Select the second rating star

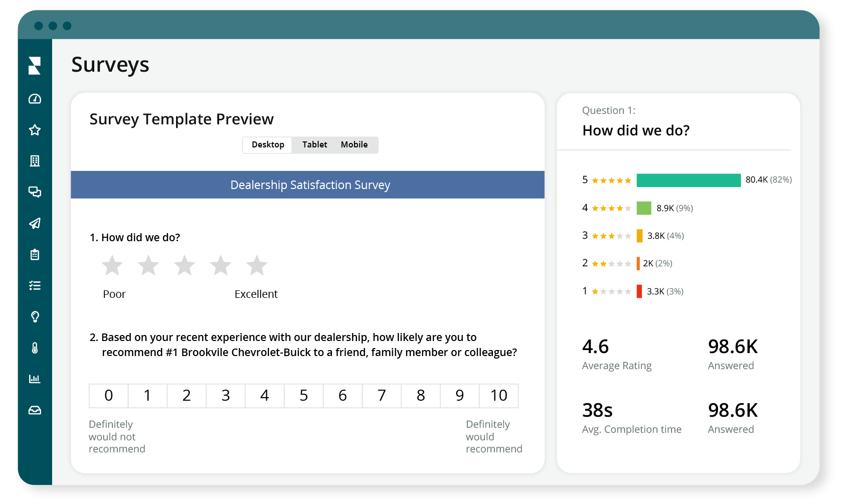pyautogui.click(x=148, y=265)
